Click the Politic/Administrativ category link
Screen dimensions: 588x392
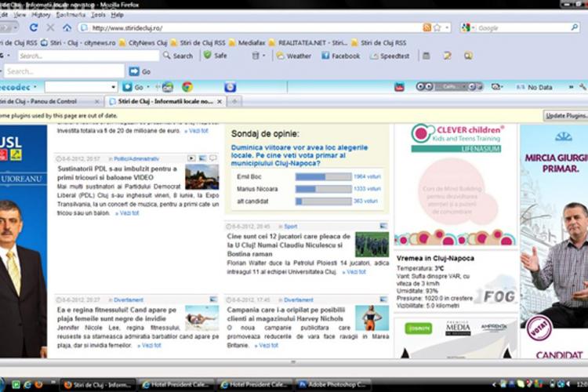[x=136, y=158]
